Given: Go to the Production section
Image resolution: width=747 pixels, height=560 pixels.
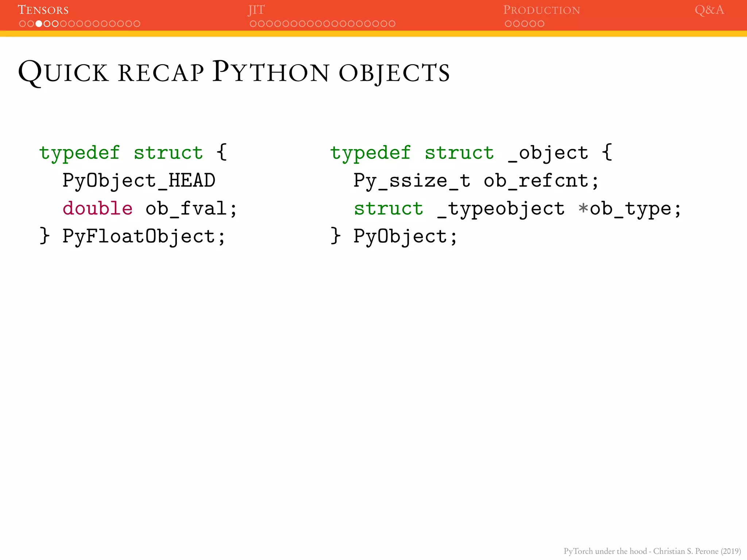Looking at the screenshot, I should (x=542, y=10).
